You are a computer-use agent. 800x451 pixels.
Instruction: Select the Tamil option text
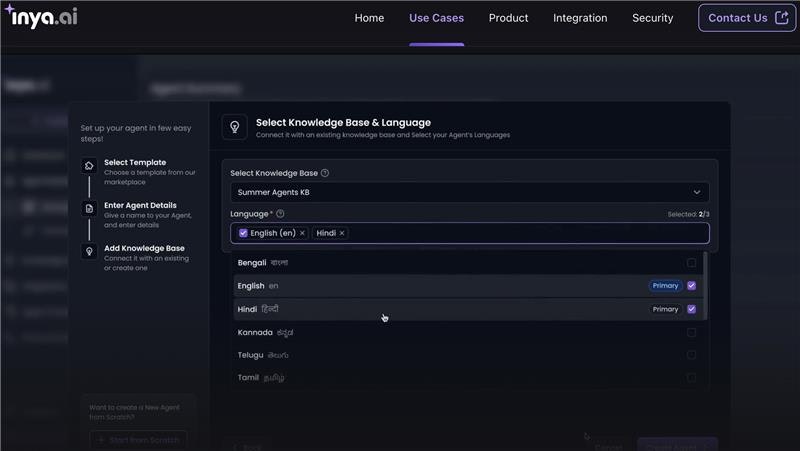pyautogui.click(x=248, y=378)
